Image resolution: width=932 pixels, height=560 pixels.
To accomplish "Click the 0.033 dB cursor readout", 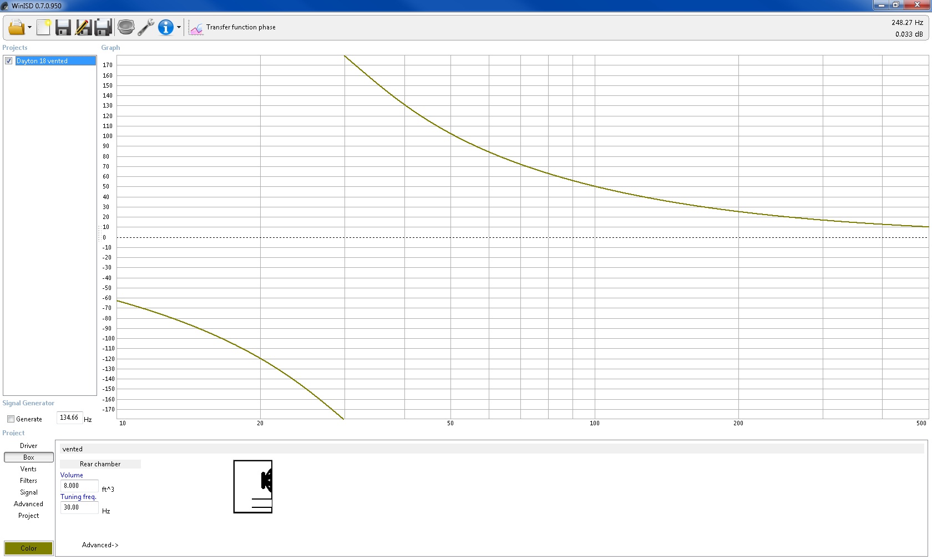I will (909, 34).
